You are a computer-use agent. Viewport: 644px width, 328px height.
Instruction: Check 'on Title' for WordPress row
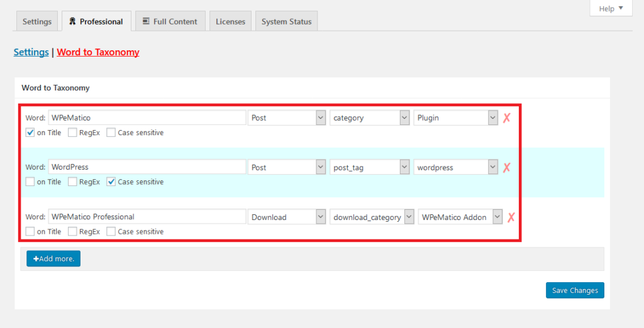30,182
